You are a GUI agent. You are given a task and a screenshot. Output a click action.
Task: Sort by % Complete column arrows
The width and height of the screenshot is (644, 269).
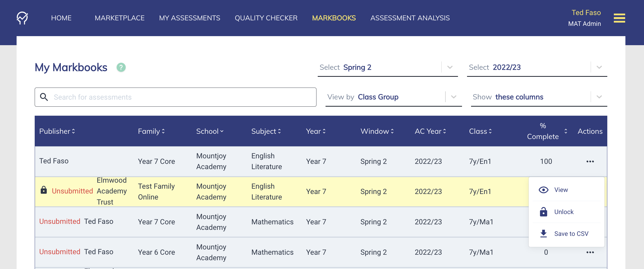click(x=566, y=131)
